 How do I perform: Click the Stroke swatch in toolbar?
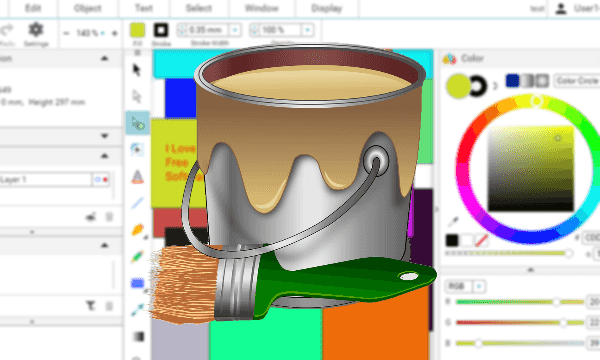(x=161, y=30)
